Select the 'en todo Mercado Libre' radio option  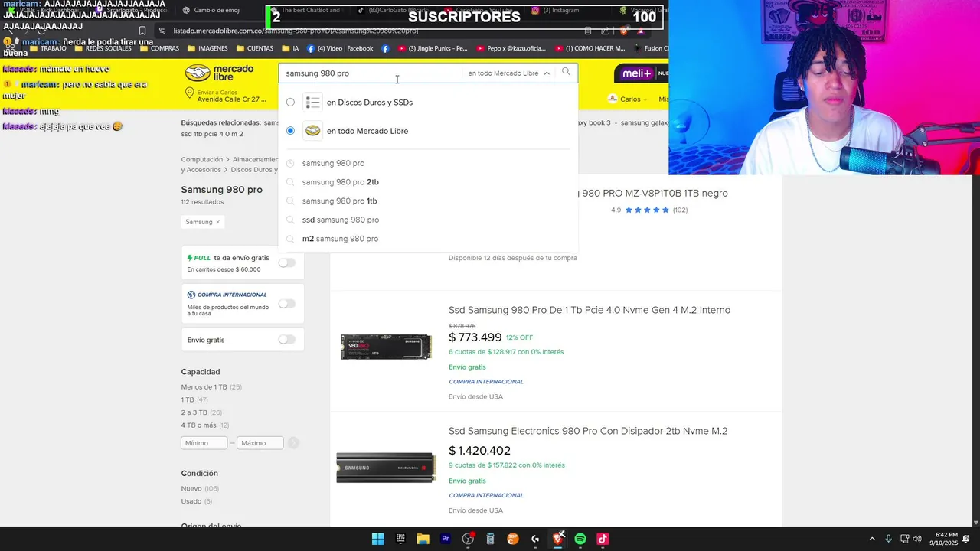tap(290, 131)
